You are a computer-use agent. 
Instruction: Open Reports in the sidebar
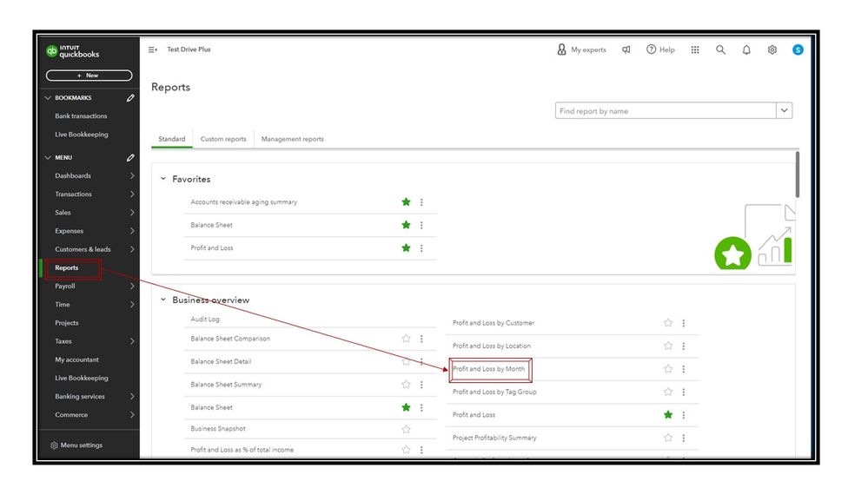pyautogui.click(x=66, y=267)
